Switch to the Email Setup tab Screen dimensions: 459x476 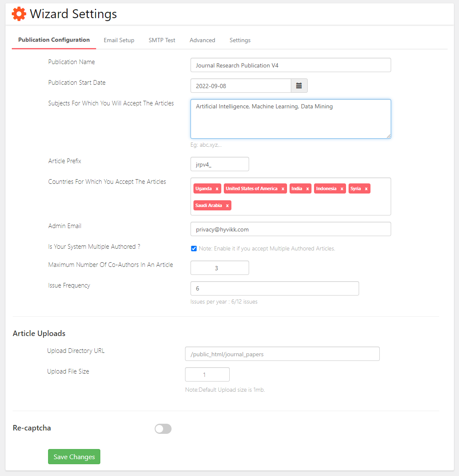(x=119, y=40)
